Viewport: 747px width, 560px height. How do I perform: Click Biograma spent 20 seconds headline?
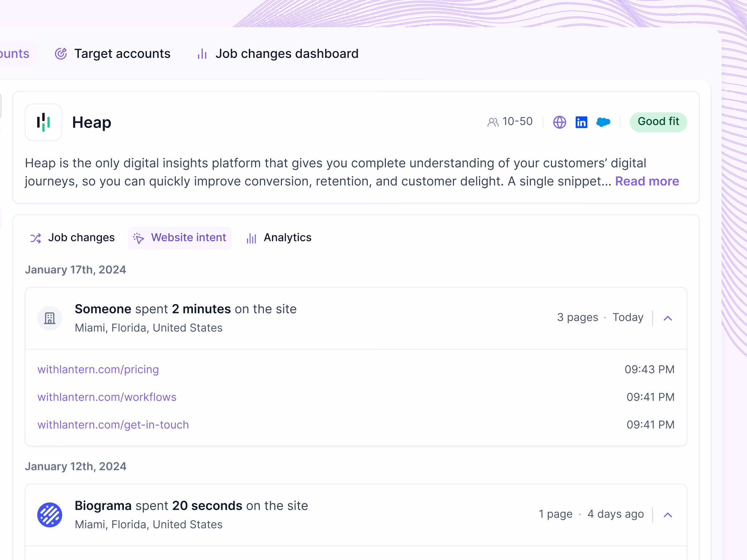coord(191,506)
